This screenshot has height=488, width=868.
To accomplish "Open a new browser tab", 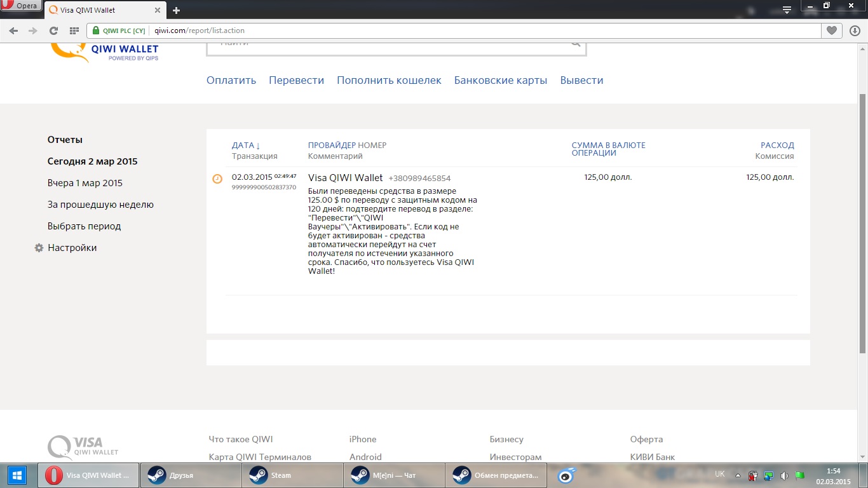I will click(x=176, y=10).
